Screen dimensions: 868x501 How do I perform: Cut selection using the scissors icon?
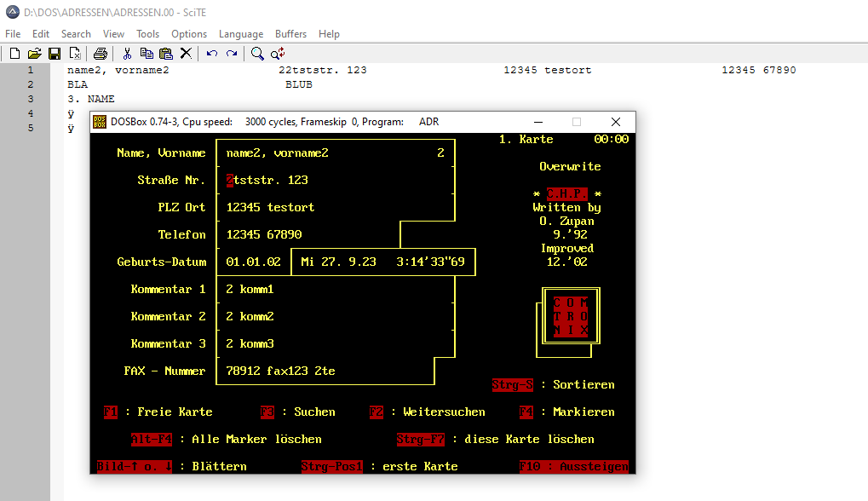127,54
